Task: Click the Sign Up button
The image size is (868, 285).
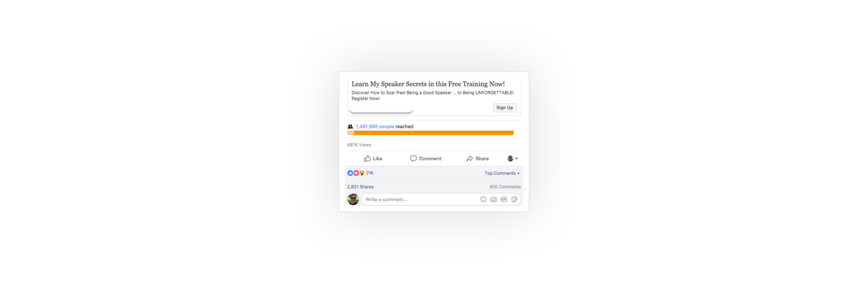Action: [505, 108]
